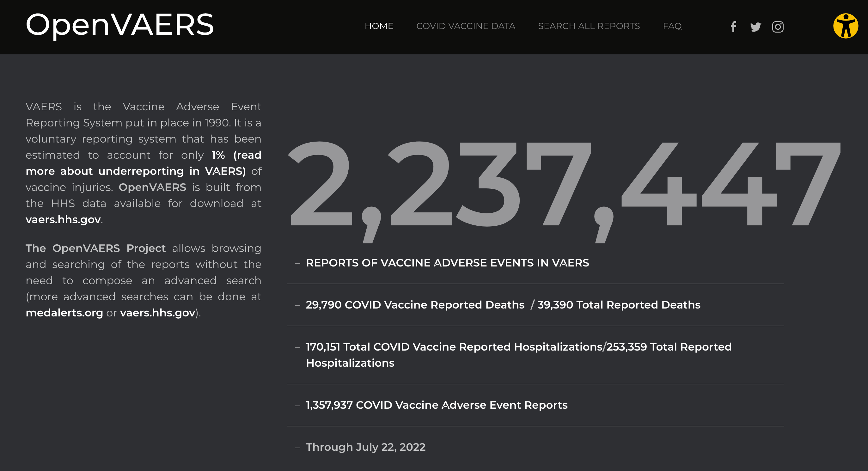This screenshot has height=471, width=868.
Task: Open 29,790 COVID Vaccine Reported Deaths line
Action: coord(415,305)
